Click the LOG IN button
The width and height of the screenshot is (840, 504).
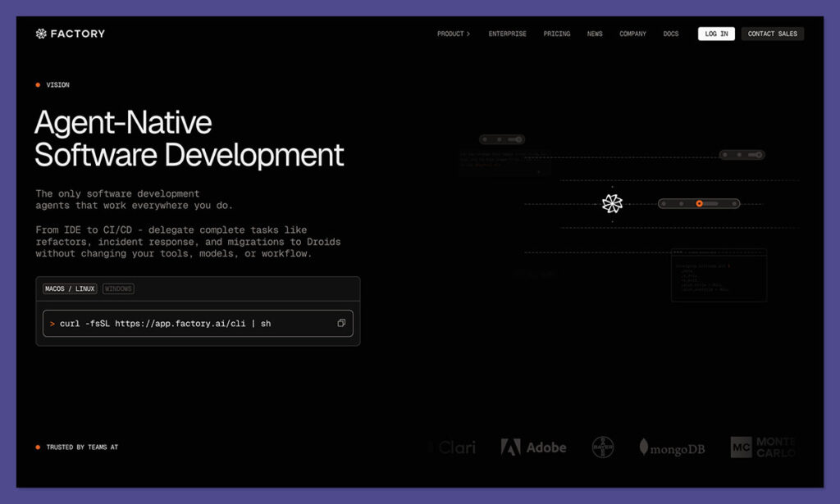point(715,34)
